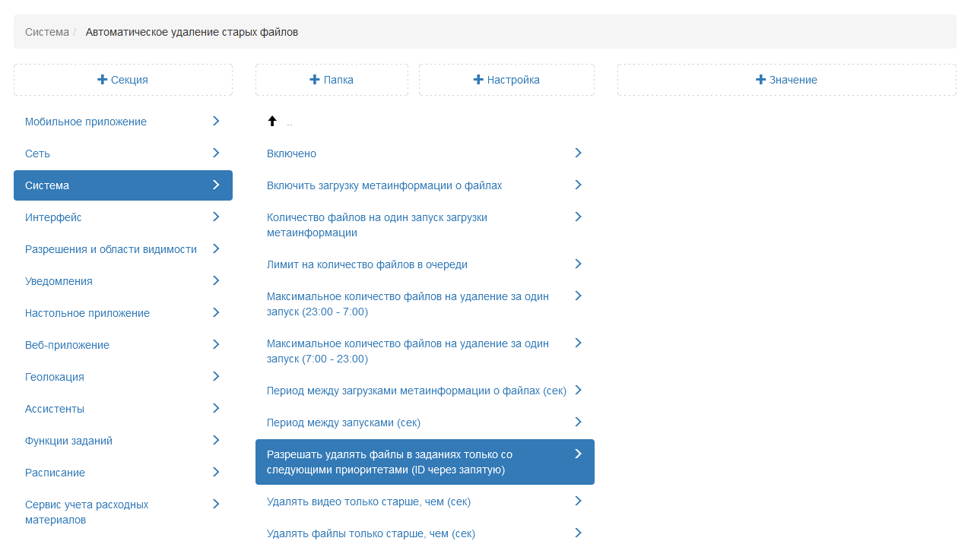Select Удалять файлы только старше, чем (сек)
This screenshot has width=971, height=560.
371,533
